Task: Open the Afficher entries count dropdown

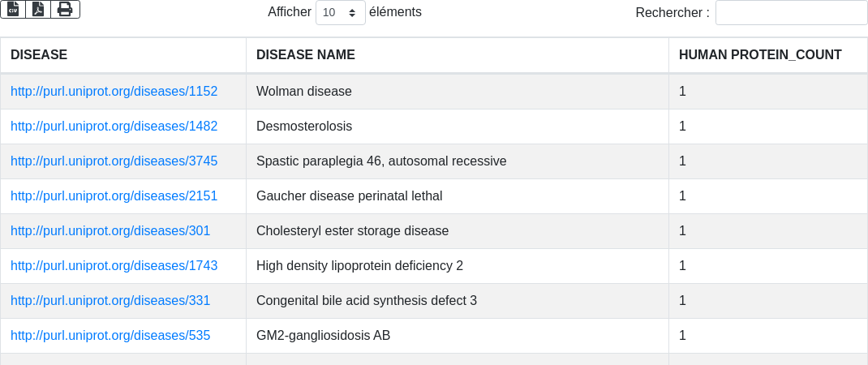Action: click(x=341, y=12)
